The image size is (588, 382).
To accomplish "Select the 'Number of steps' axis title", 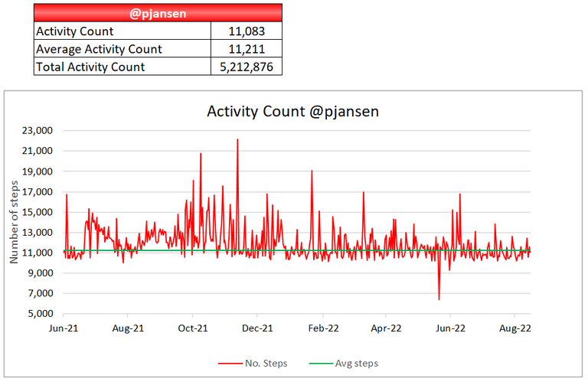I will click(x=14, y=222).
